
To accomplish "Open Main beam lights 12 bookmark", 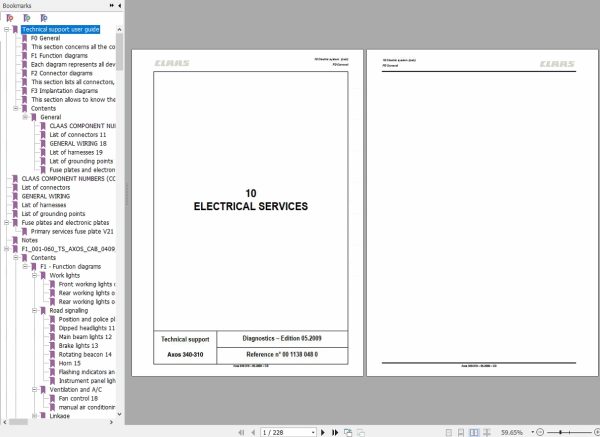I will pyautogui.click(x=85, y=337).
